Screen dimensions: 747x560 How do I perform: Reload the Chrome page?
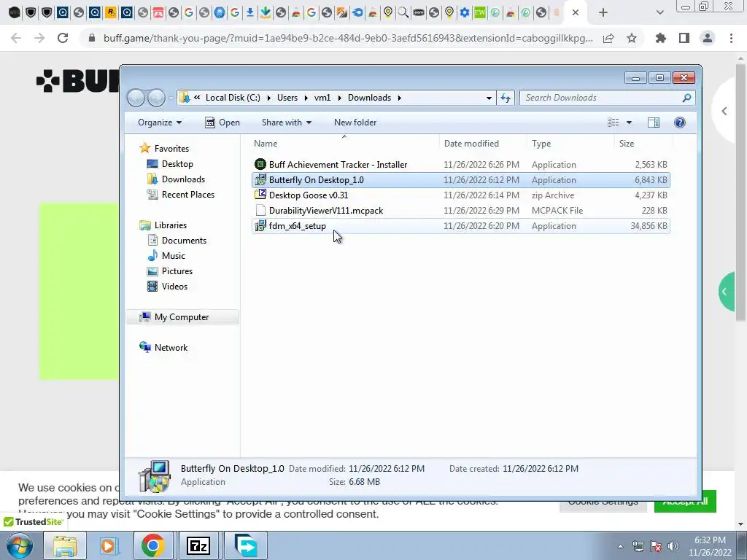[x=63, y=38]
